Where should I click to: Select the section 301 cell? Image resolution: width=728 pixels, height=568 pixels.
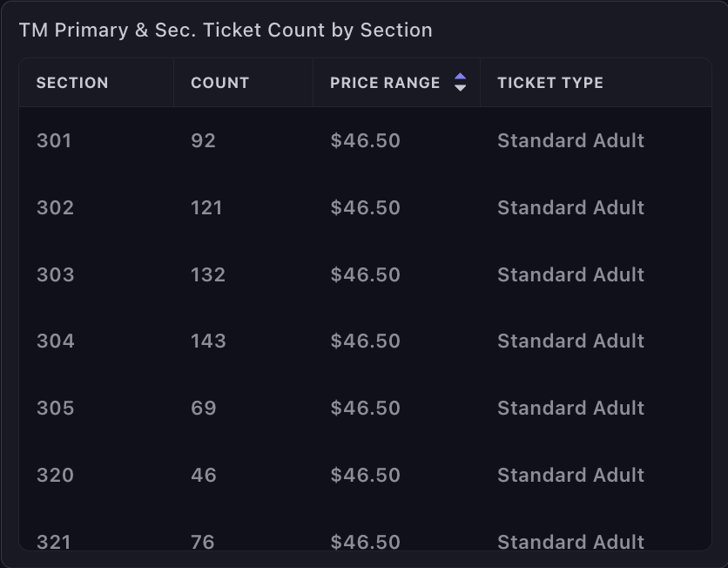(x=54, y=141)
